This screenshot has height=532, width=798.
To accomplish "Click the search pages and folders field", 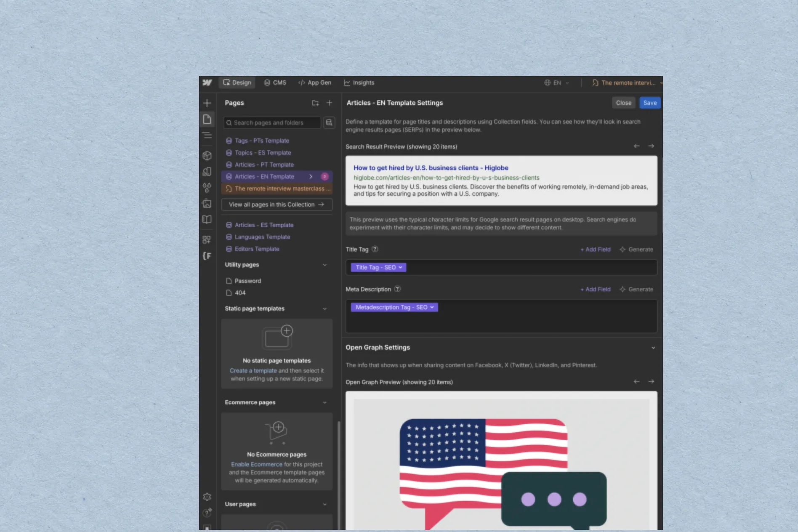I will [x=272, y=123].
